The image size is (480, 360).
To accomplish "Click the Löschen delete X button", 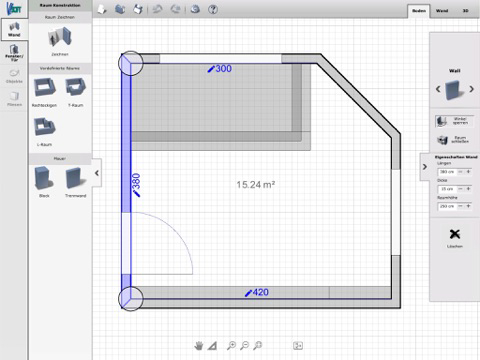I will tap(455, 234).
